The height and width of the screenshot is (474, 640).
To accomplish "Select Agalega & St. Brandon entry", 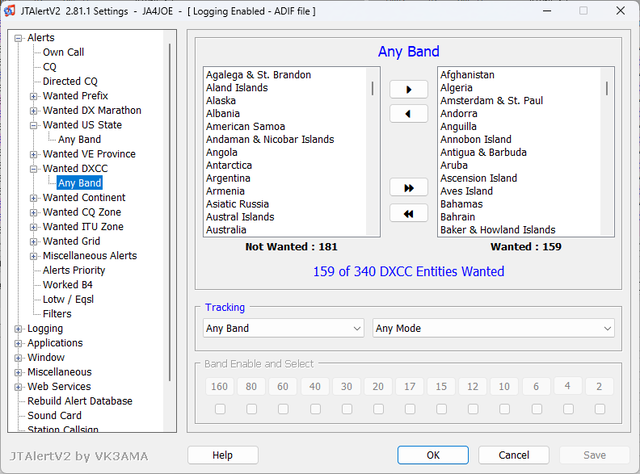I will click(258, 75).
